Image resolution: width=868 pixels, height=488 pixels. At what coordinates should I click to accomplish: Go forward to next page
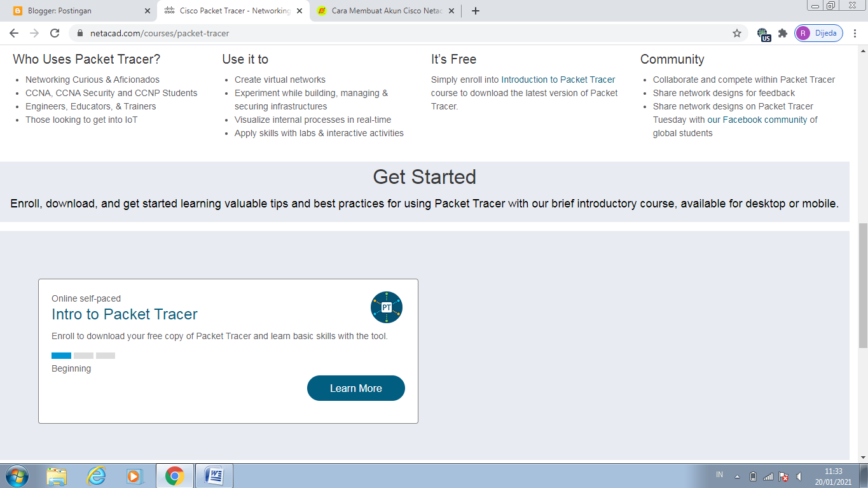click(x=34, y=33)
